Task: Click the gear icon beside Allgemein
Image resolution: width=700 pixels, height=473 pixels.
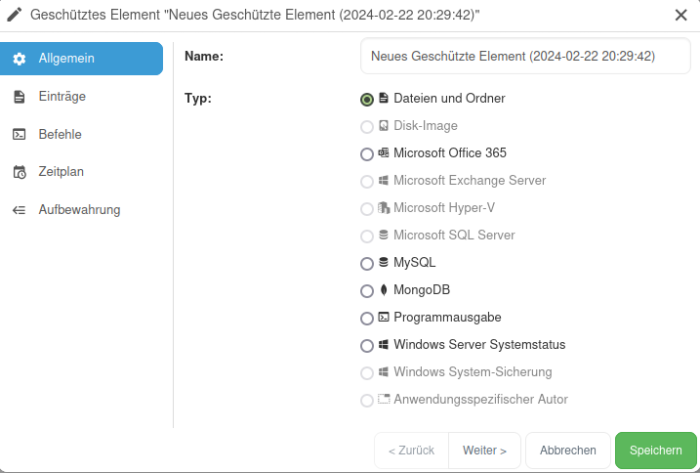Action: 19,59
